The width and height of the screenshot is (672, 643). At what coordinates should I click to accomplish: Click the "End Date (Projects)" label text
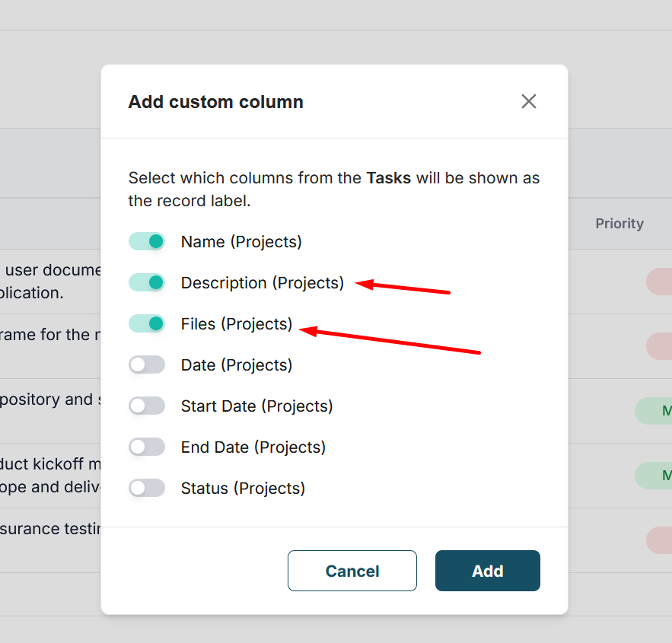point(253,447)
